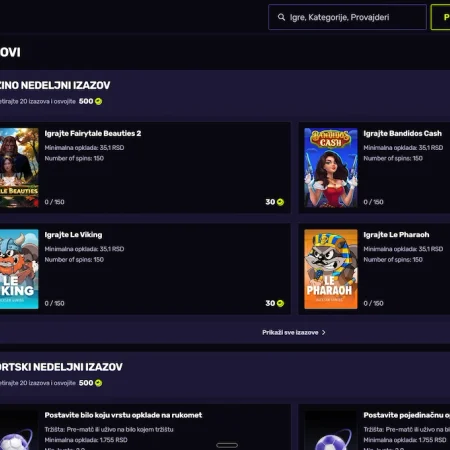Click the 30 reward value in Le Viking card
The width and height of the screenshot is (450, 450).
pos(270,303)
